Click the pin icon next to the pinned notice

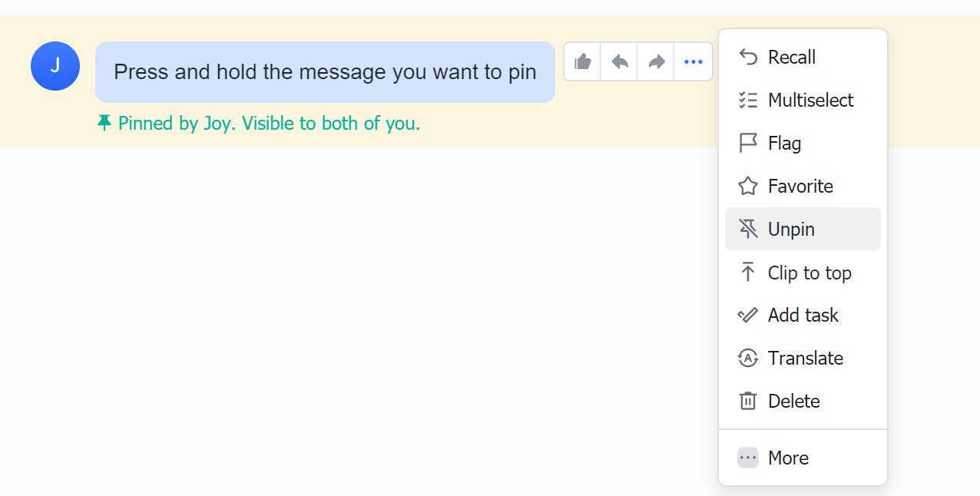104,122
